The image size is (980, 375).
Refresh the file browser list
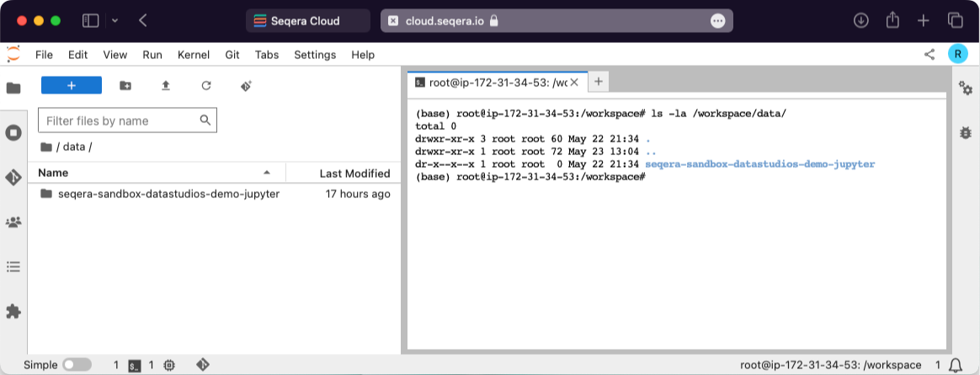coord(206,86)
